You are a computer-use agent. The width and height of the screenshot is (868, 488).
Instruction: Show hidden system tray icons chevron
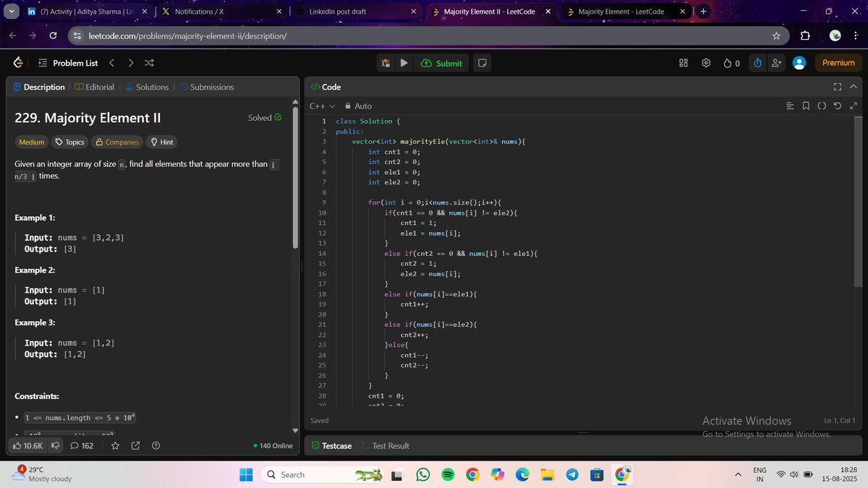click(x=739, y=474)
